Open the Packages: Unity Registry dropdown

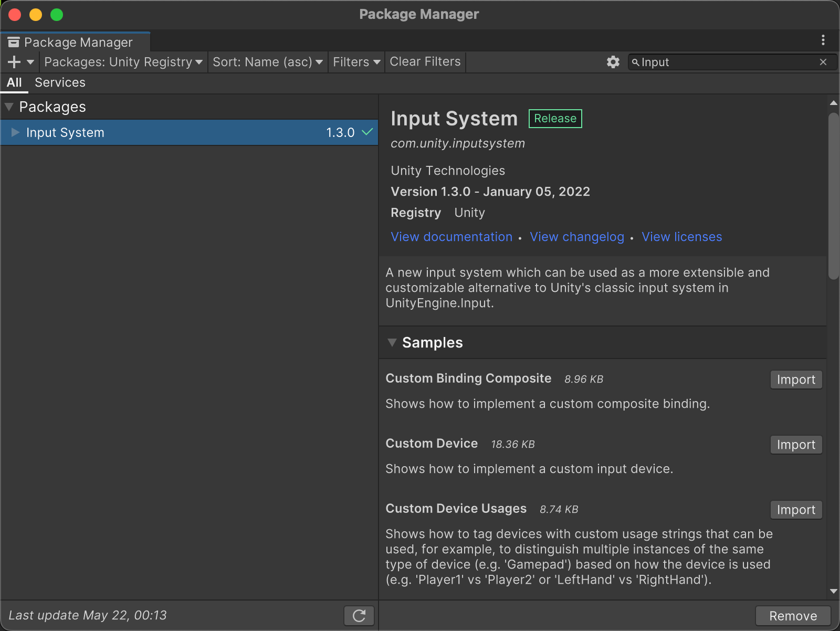tap(123, 62)
